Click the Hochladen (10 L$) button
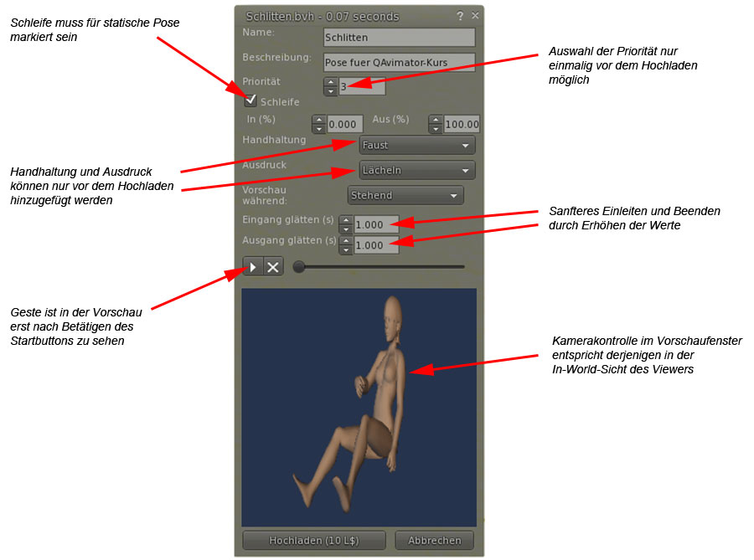The height and width of the screenshot is (560, 754). pos(313,541)
